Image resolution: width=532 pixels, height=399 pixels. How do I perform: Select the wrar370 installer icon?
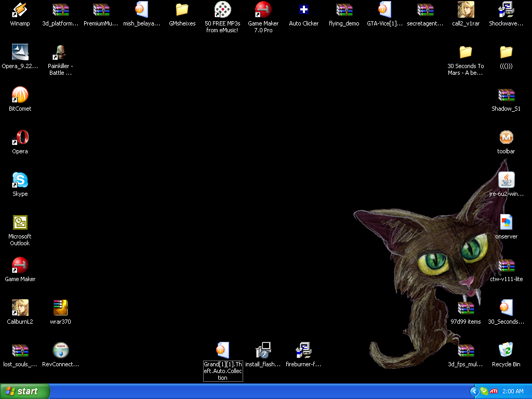point(60,308)
